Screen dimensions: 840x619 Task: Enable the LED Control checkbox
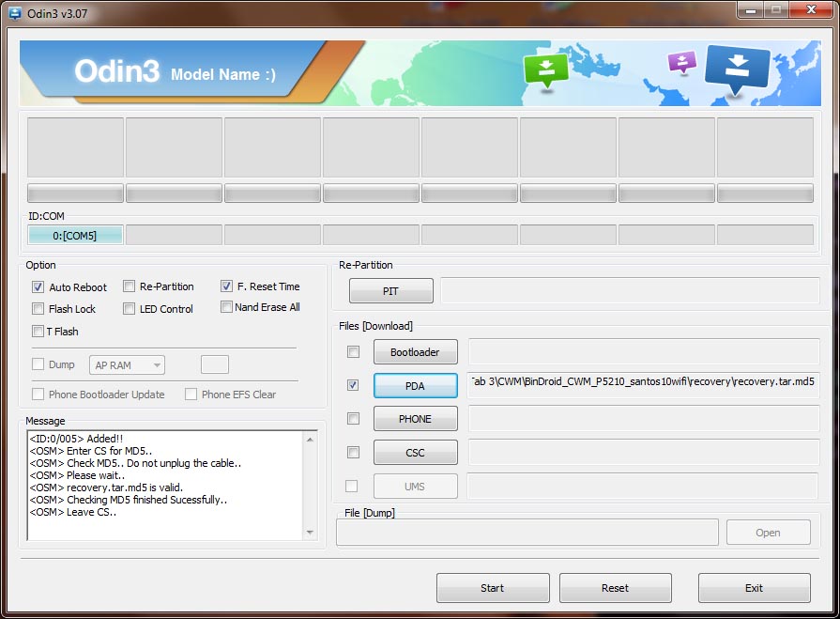[129, 309]
